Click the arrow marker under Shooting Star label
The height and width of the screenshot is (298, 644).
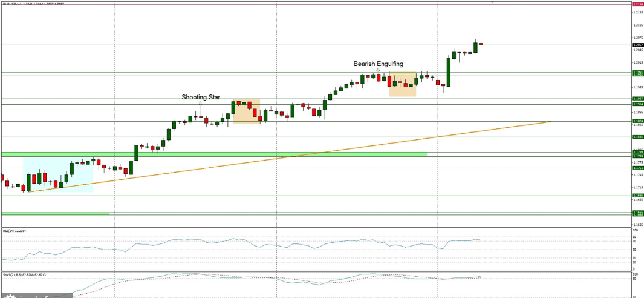pyautogui.click(x=200, y=103)
